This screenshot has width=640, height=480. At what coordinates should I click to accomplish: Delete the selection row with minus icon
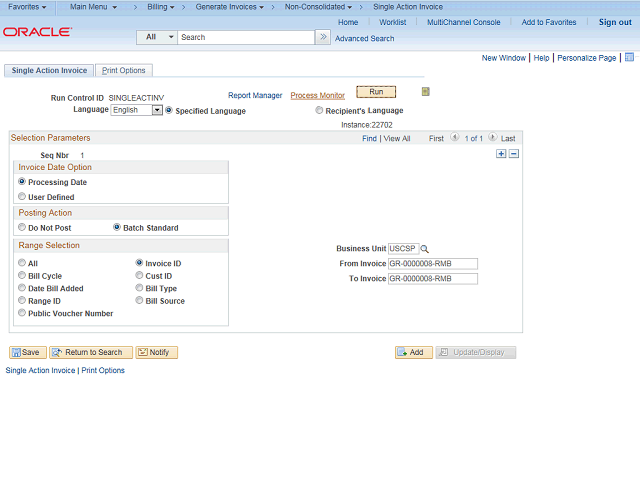(514, 154)
